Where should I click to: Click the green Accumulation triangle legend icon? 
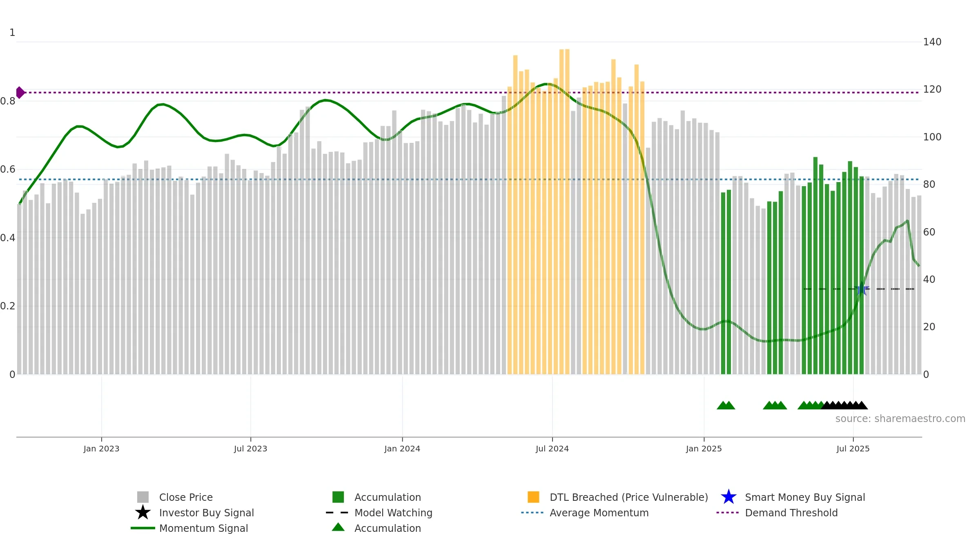click(338, 527)
